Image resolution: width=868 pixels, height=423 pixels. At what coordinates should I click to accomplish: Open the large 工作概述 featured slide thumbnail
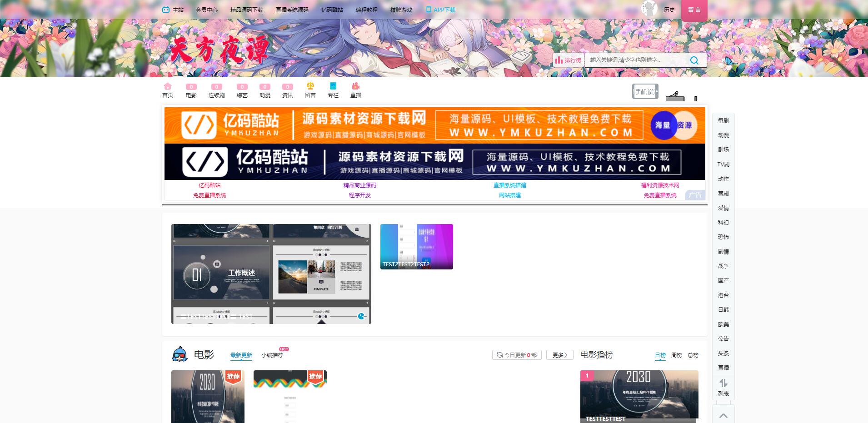tap(271, 274)
